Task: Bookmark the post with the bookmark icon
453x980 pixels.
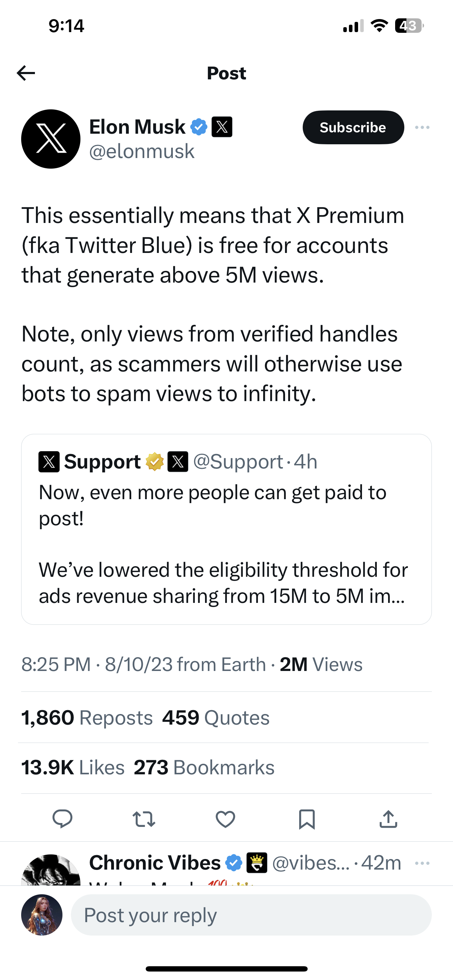Action: [x=307, y=819]
